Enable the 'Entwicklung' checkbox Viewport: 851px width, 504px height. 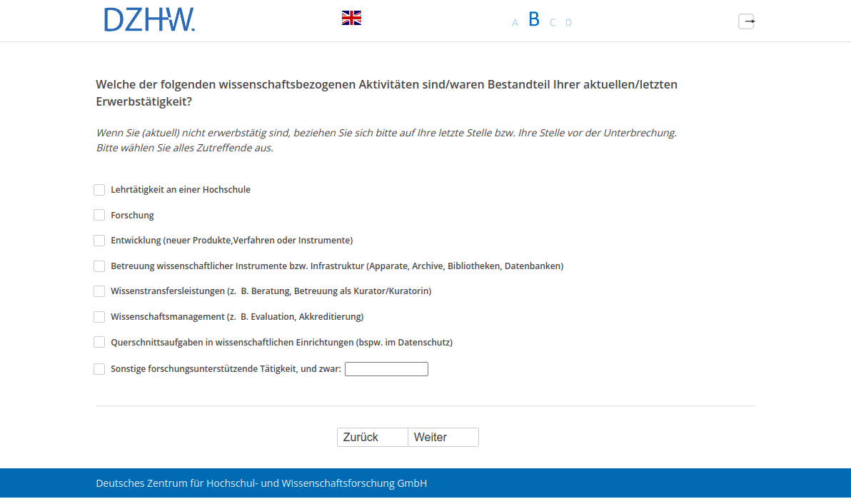(99, 241)
